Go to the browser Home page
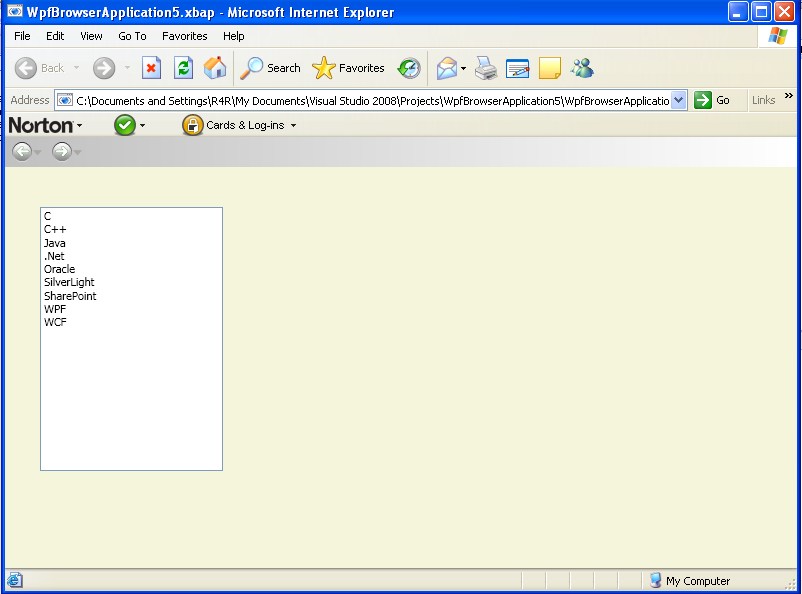This screenshot has width=802, height=594. pos(214,67)
